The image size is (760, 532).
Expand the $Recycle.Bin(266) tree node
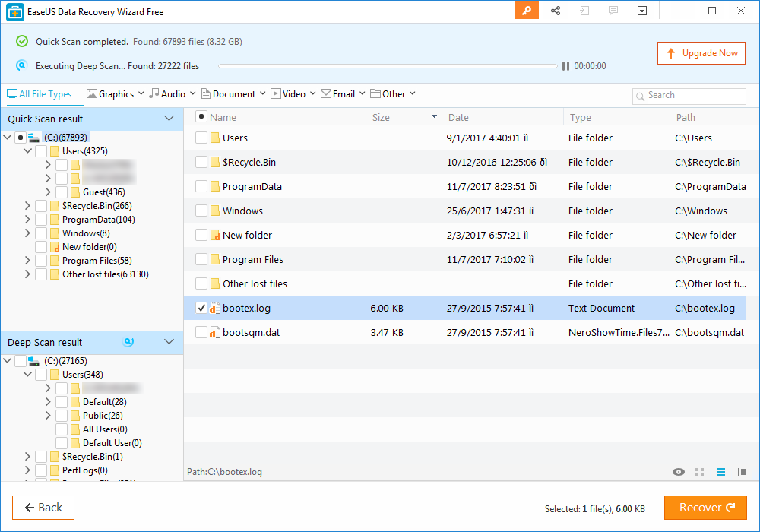[27, 206]
